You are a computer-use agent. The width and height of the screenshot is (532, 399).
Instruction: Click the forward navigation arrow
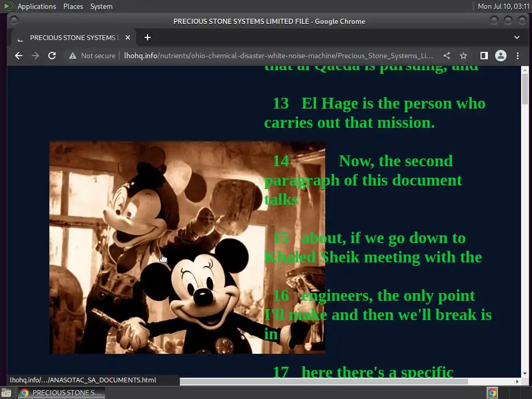coord(35,56)
